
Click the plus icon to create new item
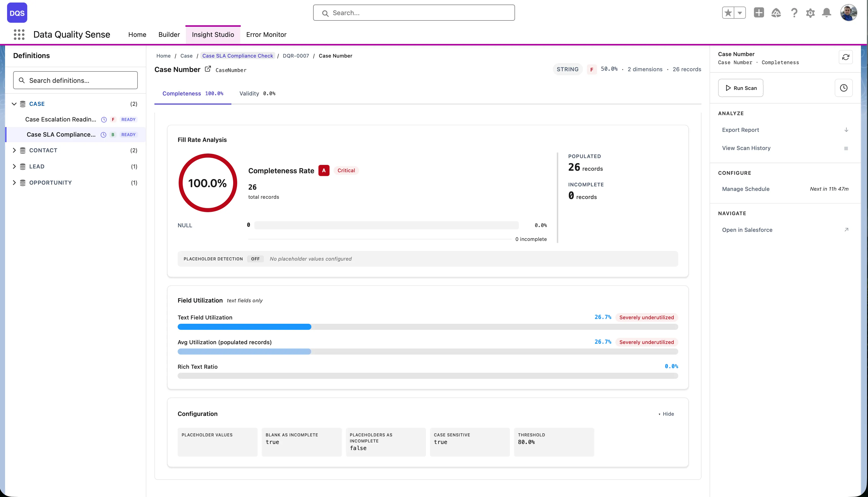coord(758,13)
